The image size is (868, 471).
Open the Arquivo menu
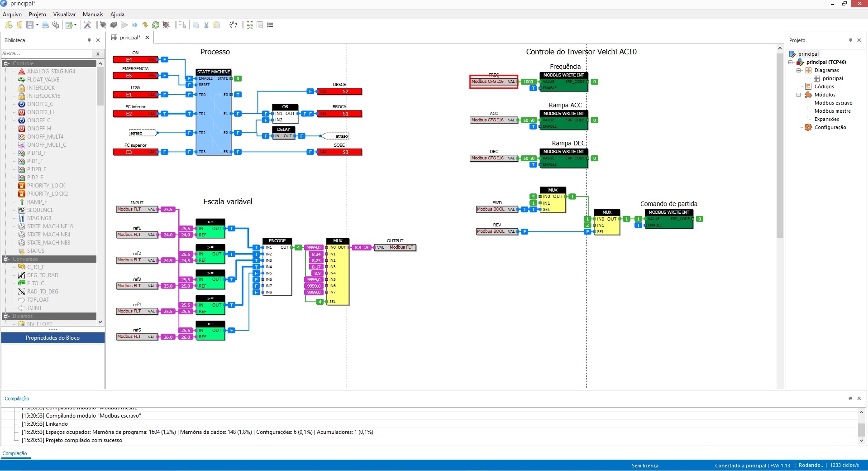click(12, 14)
